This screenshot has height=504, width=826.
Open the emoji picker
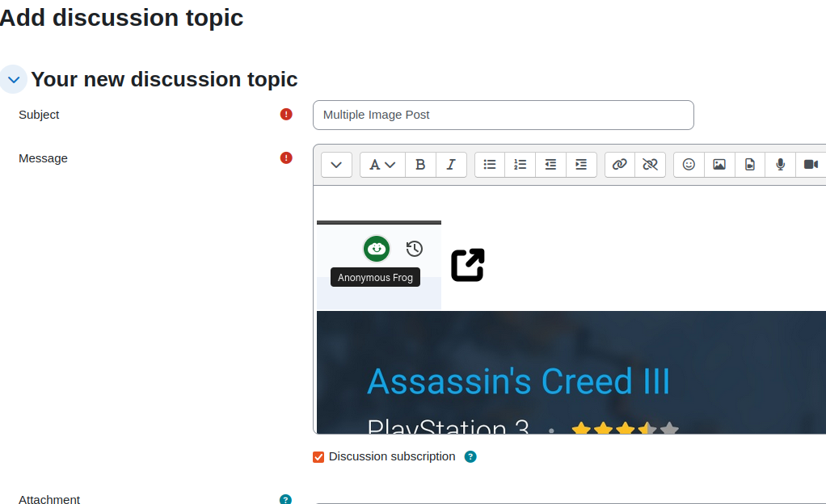click(689, 165)
